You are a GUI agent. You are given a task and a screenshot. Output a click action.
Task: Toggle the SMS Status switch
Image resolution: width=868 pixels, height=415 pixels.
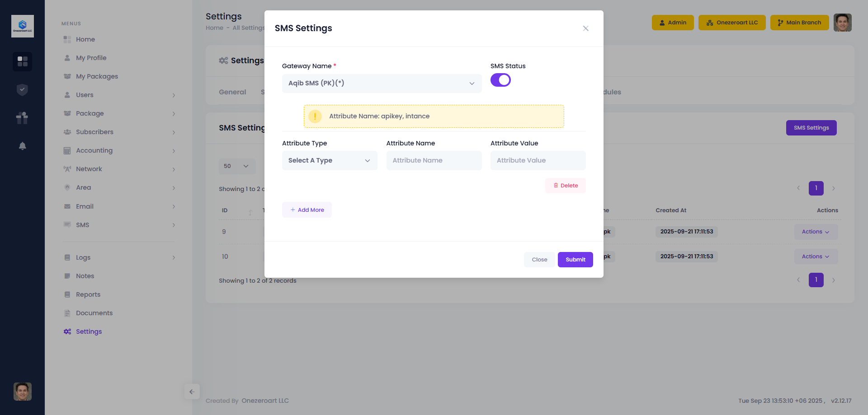pyautogui.click(x=500, y=80)
